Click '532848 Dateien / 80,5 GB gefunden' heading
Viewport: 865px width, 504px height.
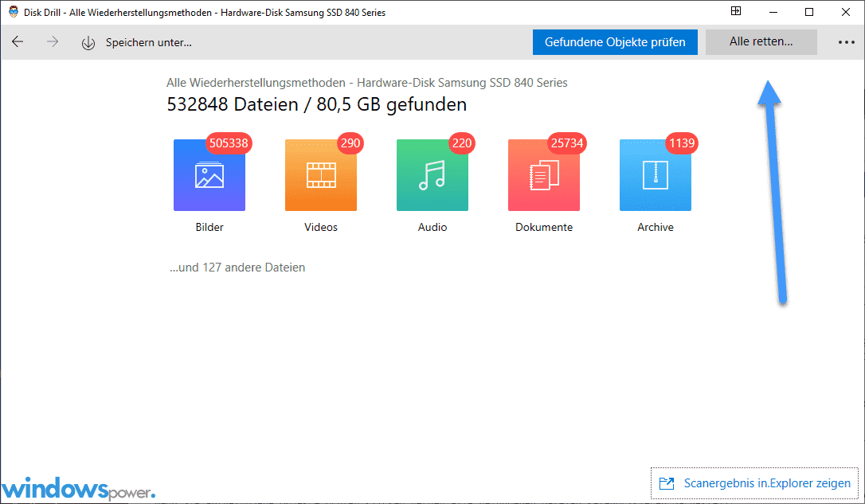(317, 104)
